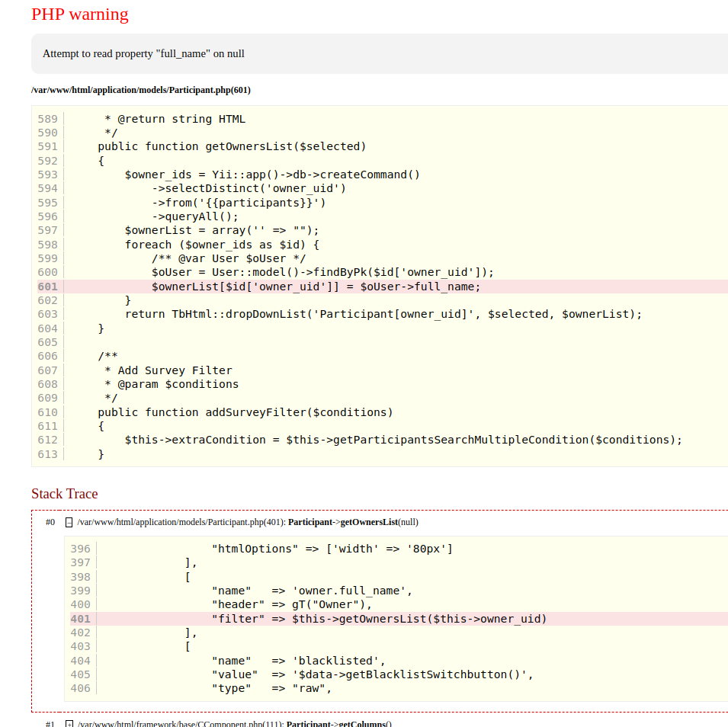Click highlighted line number 601

47,287
